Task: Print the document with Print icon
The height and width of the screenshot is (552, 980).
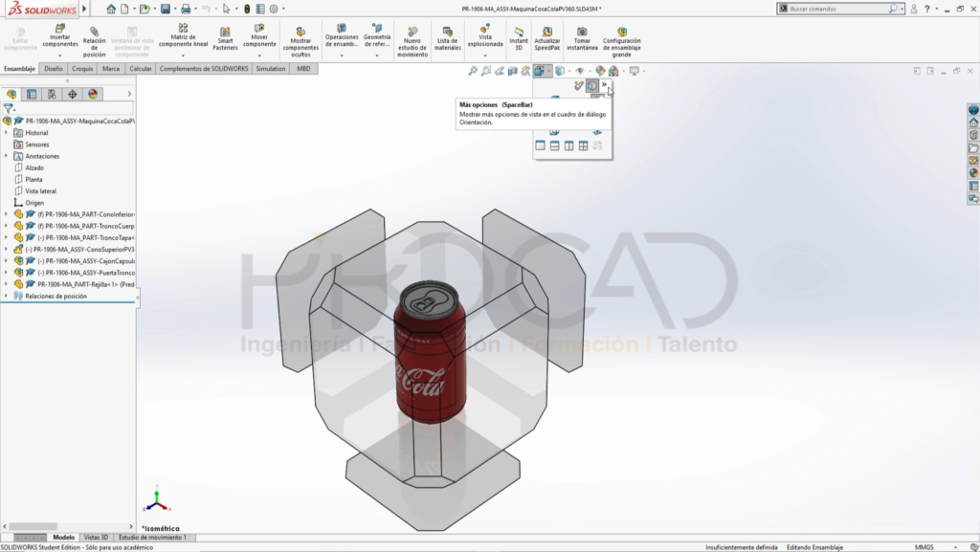Action: 186,9
